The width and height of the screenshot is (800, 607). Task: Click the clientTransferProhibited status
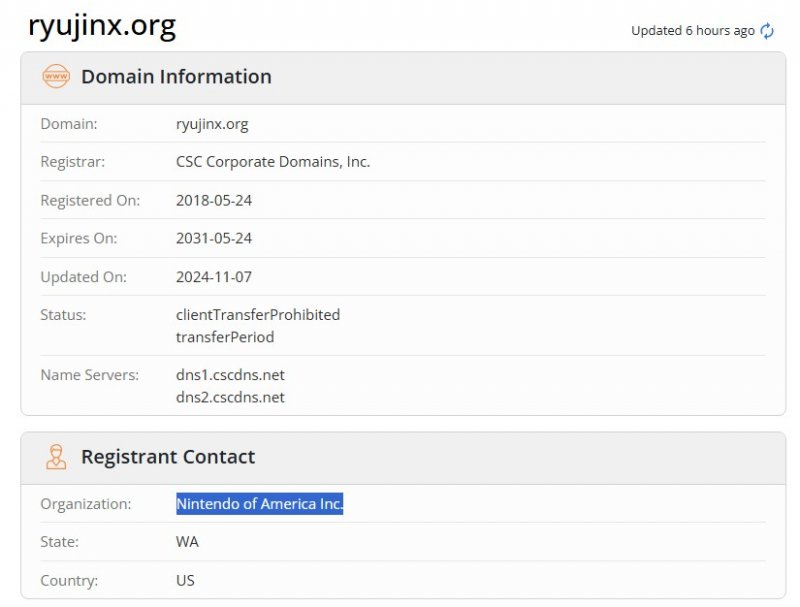click(x=258, y=314)
